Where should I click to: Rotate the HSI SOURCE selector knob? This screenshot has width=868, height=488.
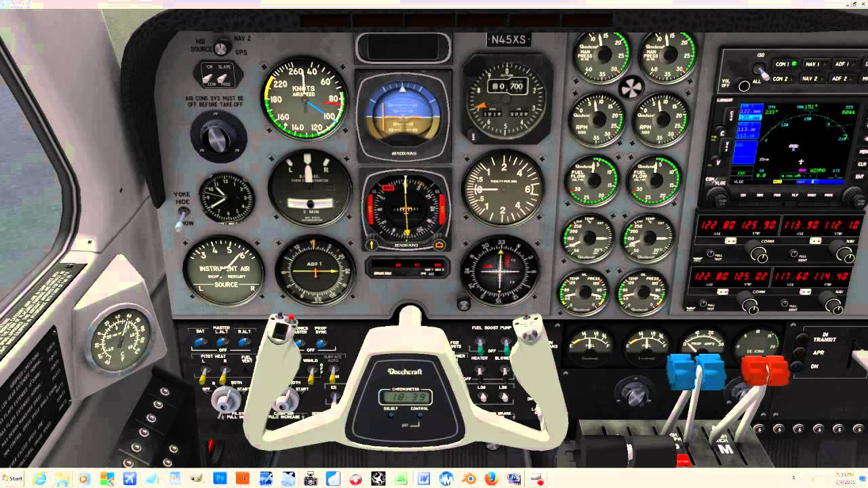point(220,48)
